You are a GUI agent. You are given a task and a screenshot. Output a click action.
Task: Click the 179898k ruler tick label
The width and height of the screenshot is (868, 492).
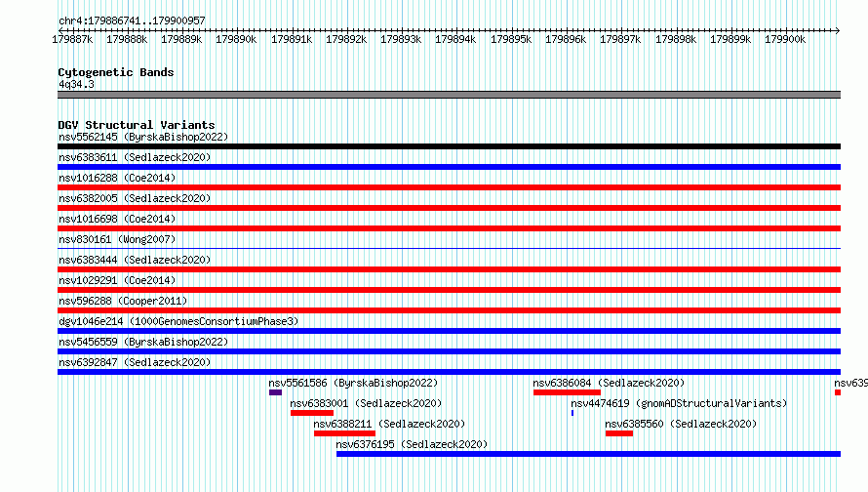[x=675, y=39]
